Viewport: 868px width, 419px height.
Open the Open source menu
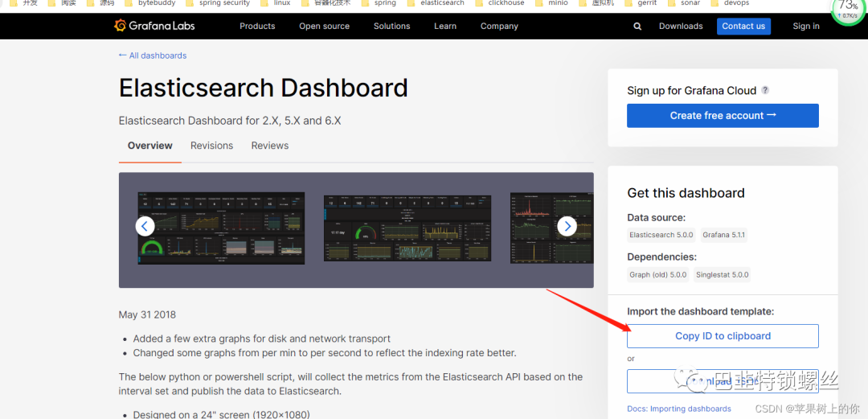325,26
